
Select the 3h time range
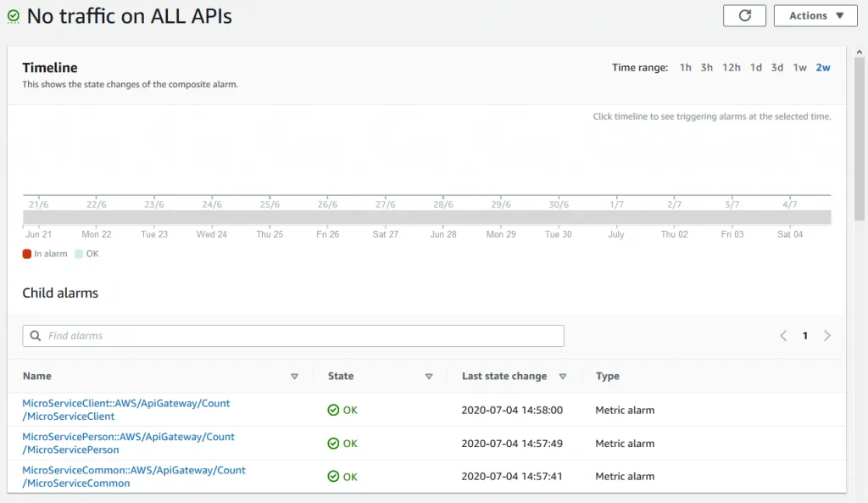click(706, 68)
